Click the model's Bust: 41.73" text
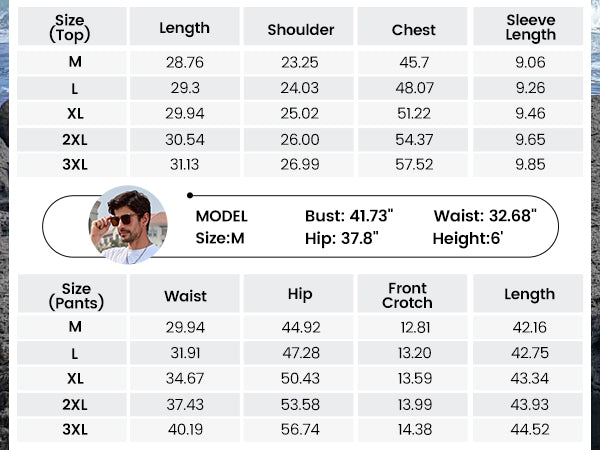Screen dimensions: 600x450 coord(349,216)
